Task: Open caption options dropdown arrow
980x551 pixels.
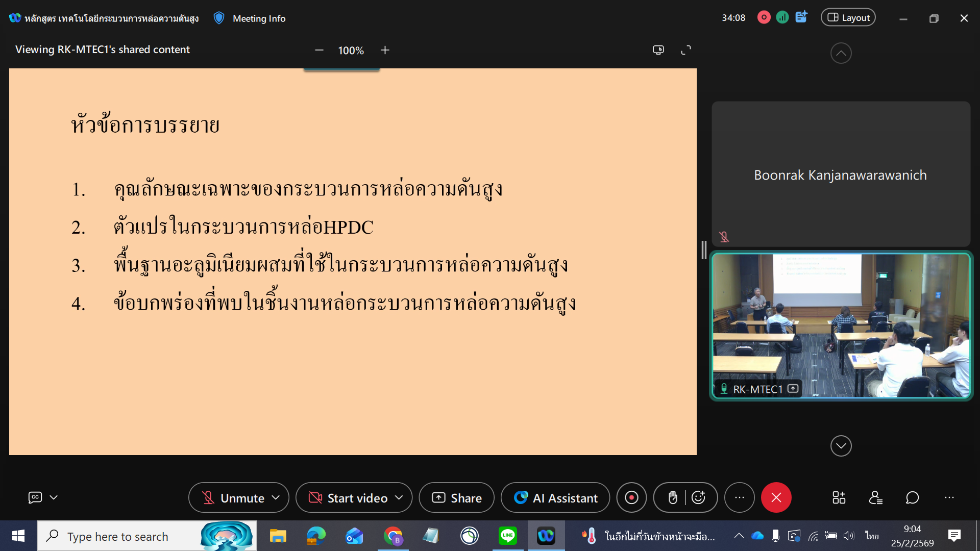Action: [x=54, y=497]
